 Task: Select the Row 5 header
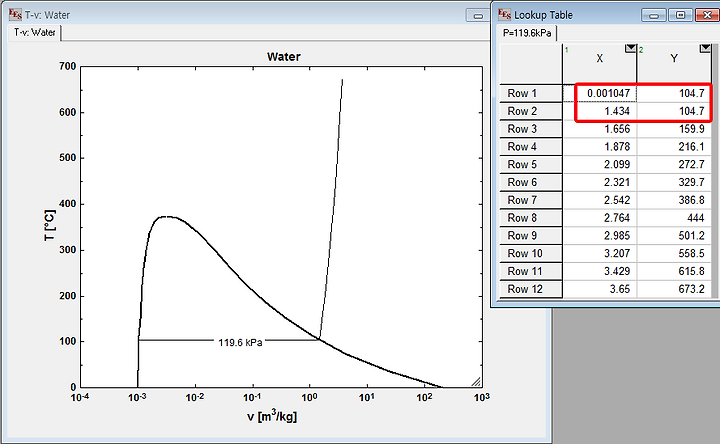point(531,164)
